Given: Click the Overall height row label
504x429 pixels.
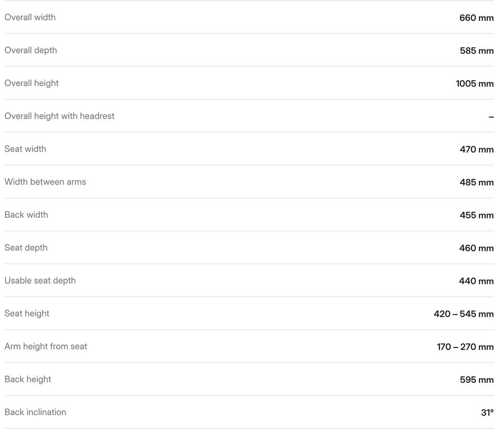Looking at the screenshot, I should pos(31,83).
